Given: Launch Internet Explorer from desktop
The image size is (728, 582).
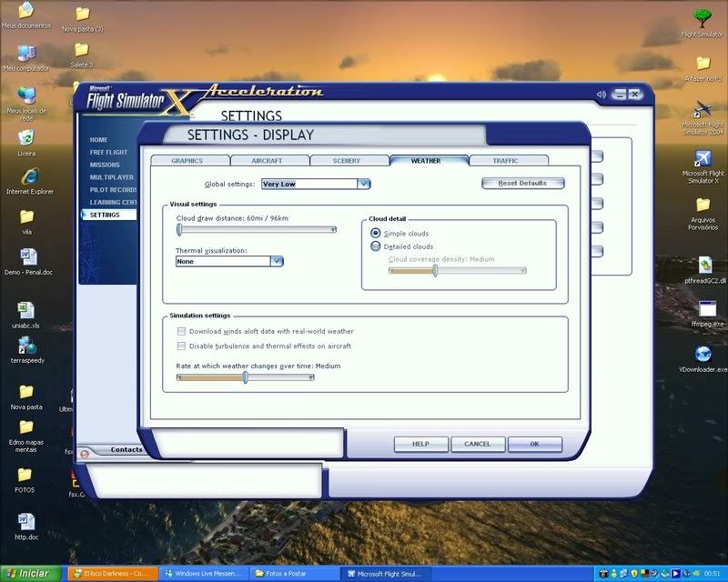Looking at the screenshot, I should [x=30, y=176].
